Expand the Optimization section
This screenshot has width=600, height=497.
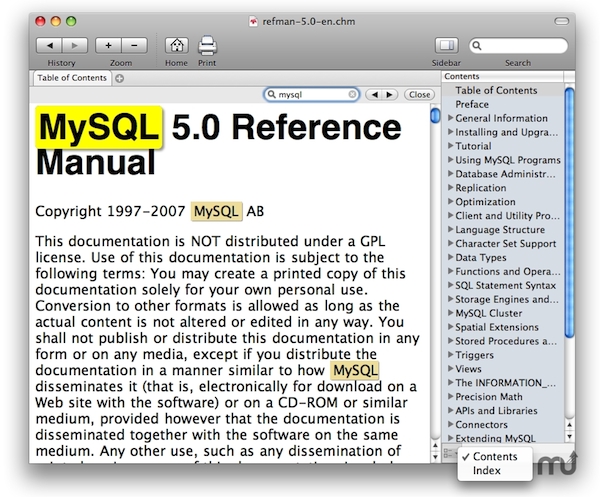[x=451, y=202]
